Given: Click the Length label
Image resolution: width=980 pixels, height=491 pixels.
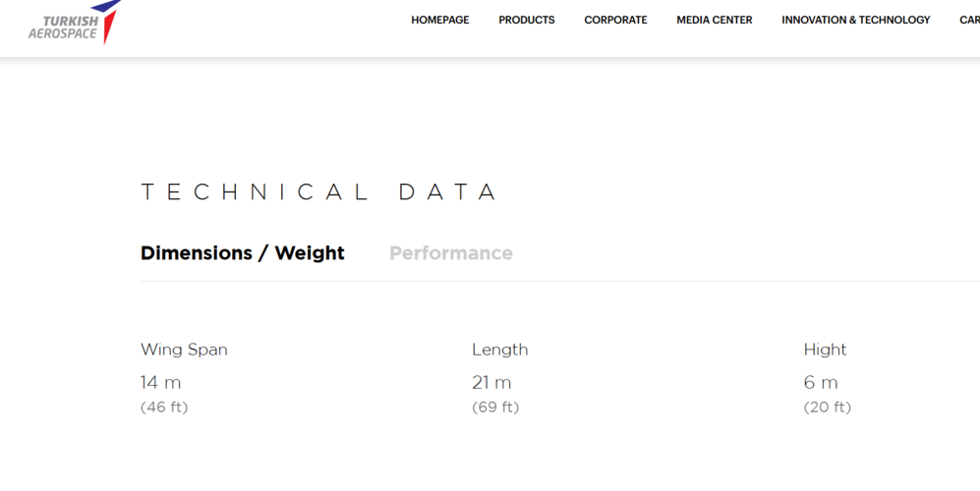Looking at the screenshot, I should pyautogui.click(x=500, y=350).
